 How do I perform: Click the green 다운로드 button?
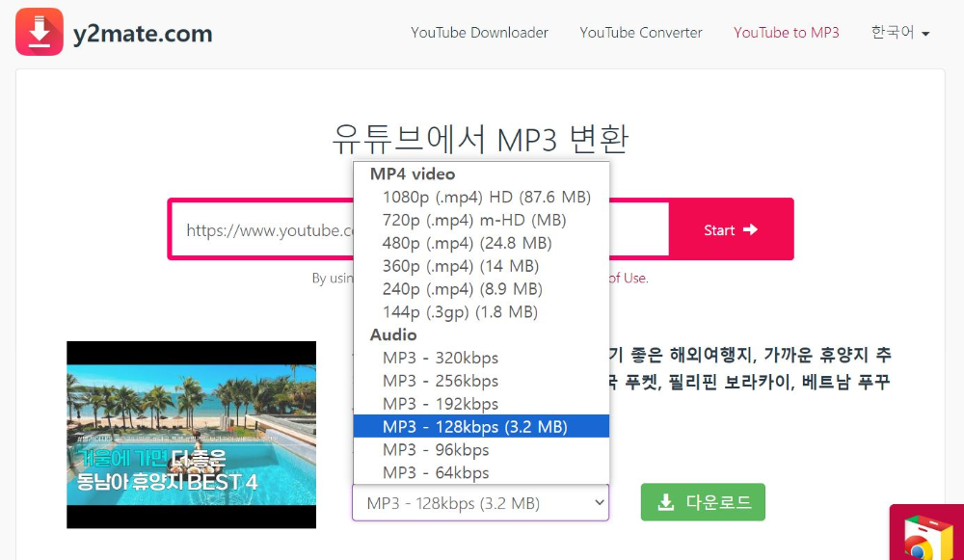tap(703, 502)
